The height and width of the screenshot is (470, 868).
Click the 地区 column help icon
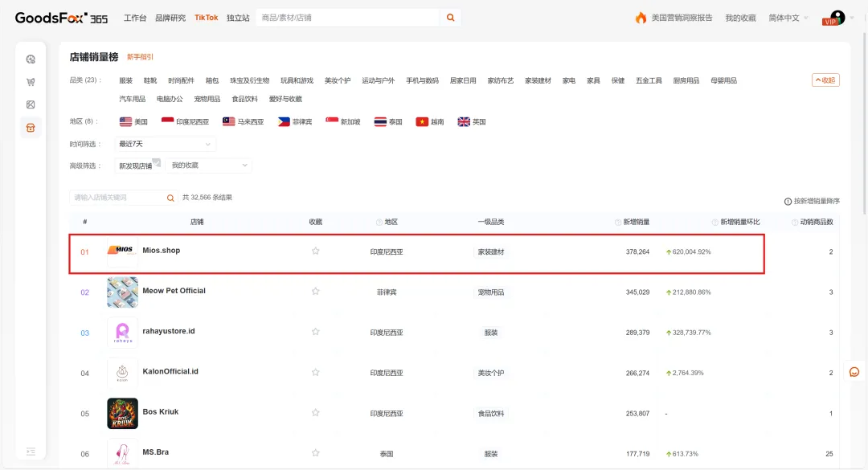(379, 222)
